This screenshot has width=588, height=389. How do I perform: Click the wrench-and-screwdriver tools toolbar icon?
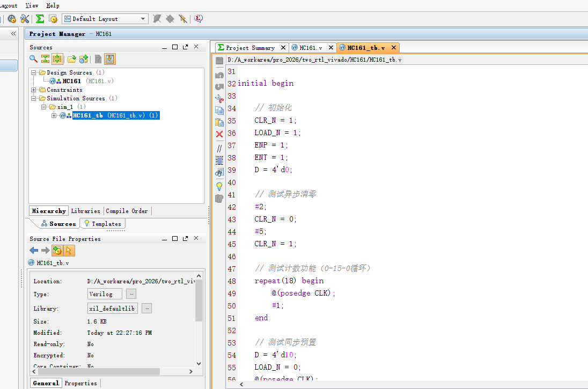pyautogui.click(x=25, y=19)
